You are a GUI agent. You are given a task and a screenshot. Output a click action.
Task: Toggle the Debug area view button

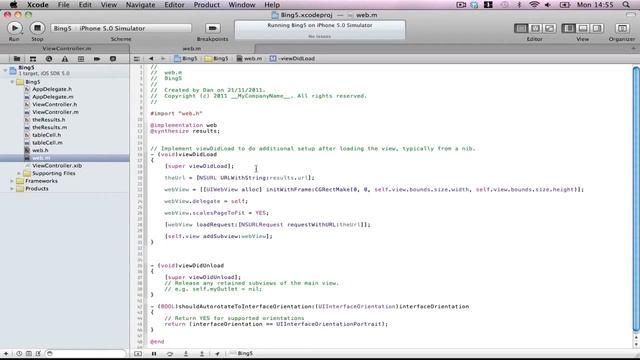[x=583, y=28]
